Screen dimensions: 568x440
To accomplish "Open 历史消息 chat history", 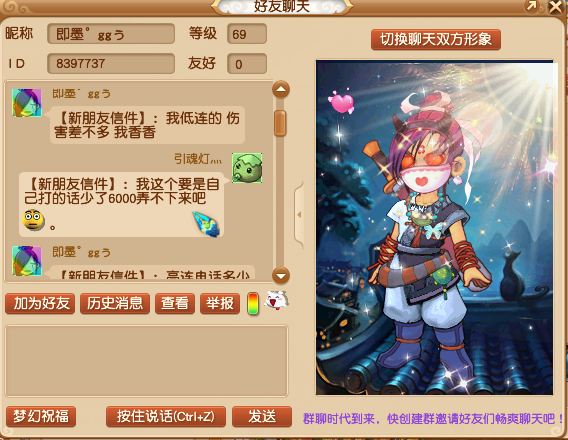I will coord(115,303).
